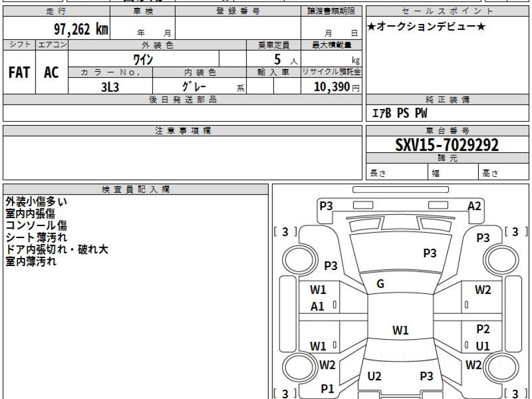Select the セールスポイント header
The height and width of the screenshot is (399, 532).
tap(447, 12)
